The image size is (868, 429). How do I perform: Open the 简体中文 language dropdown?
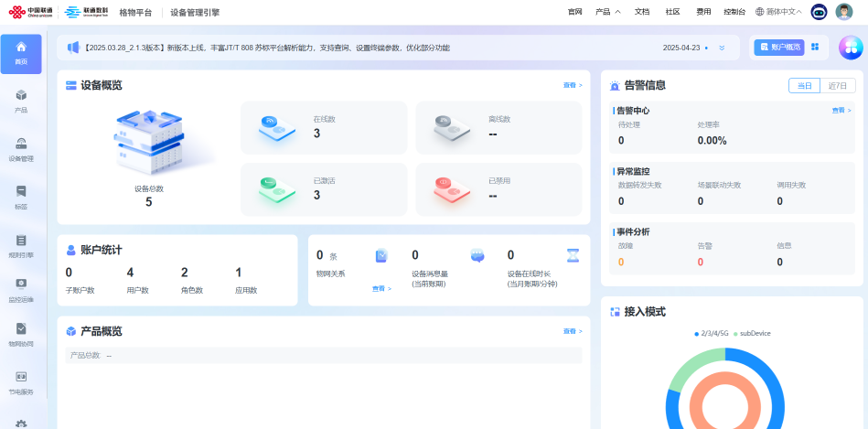click(778, 12)
